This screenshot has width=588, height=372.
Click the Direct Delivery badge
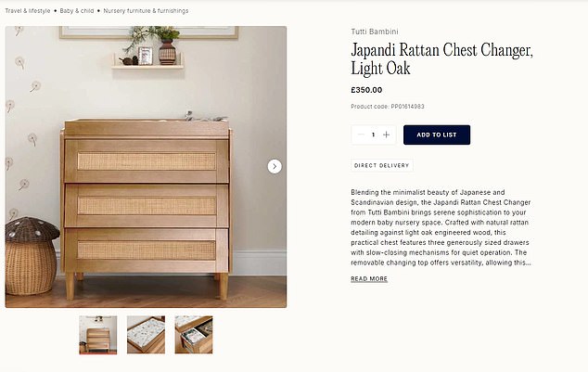(x=381, y=165)
